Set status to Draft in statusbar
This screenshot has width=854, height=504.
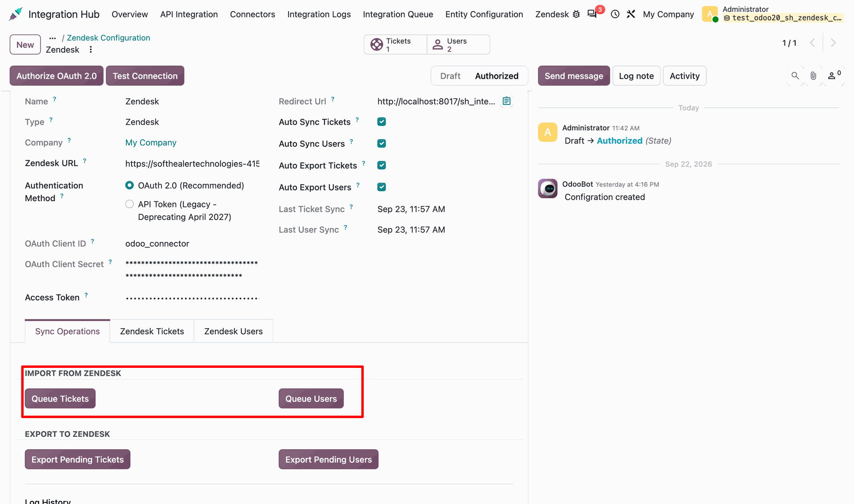pyautogui.click(x=450, y=76)
